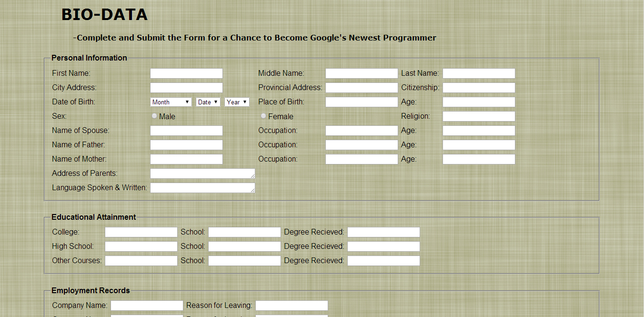Click the first Company Name field
This screenshot has height=317, width=644.
[x=147, y=306]
